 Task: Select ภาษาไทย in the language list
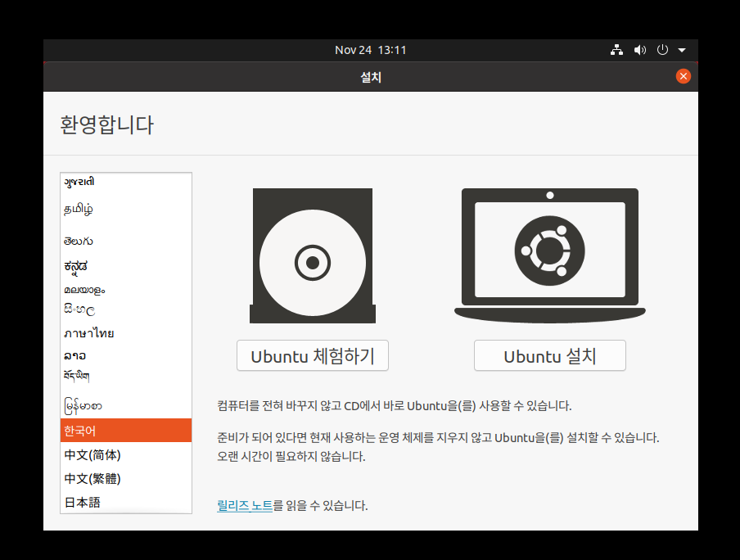coord(126,333)
